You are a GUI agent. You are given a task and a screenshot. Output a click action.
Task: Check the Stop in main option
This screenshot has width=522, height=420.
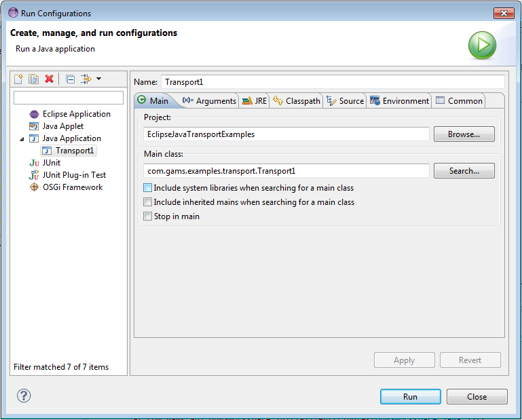(x=147, y=216)
